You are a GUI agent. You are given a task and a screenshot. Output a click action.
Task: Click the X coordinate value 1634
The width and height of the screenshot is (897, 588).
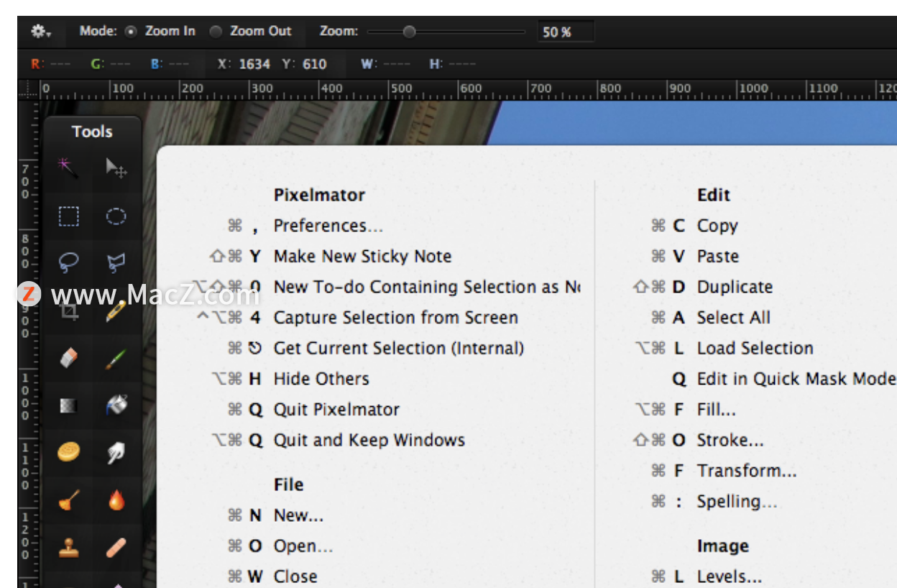[254, 64]
